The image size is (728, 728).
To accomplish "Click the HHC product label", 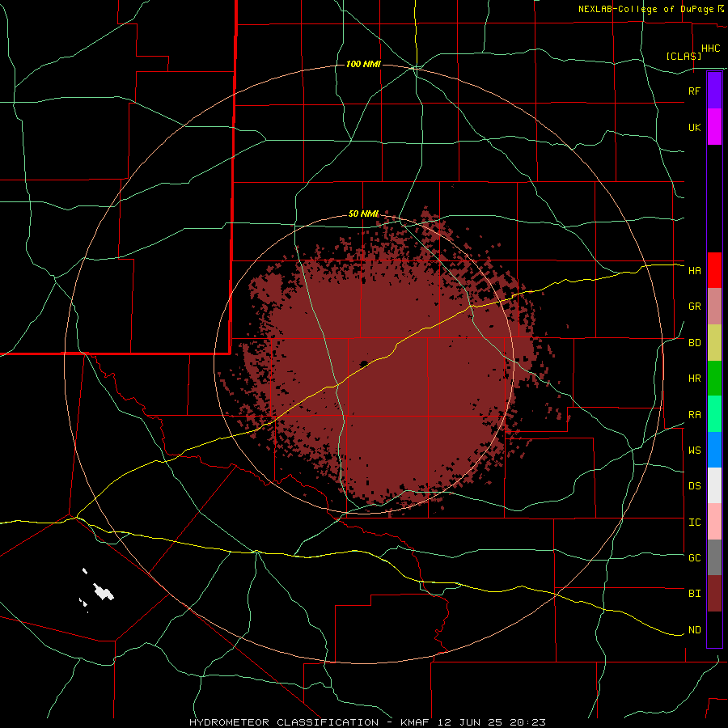I will pos(710,49).
